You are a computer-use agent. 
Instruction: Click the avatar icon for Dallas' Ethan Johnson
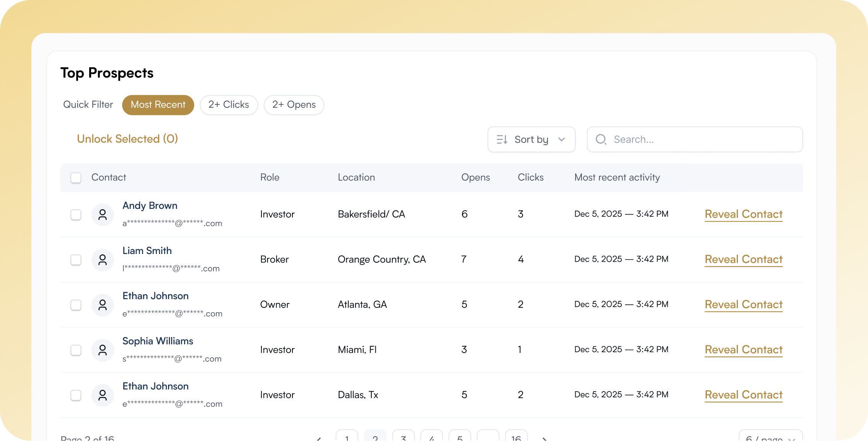point(103,395)
